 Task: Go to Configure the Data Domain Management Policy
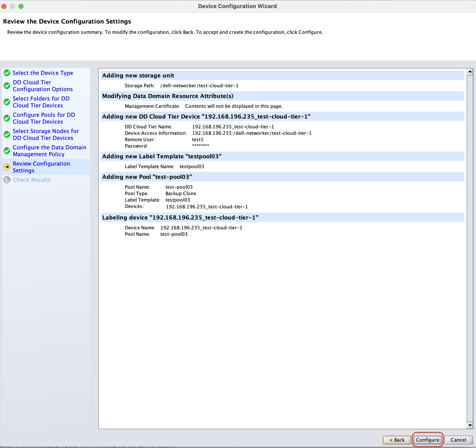click(49, 151)
